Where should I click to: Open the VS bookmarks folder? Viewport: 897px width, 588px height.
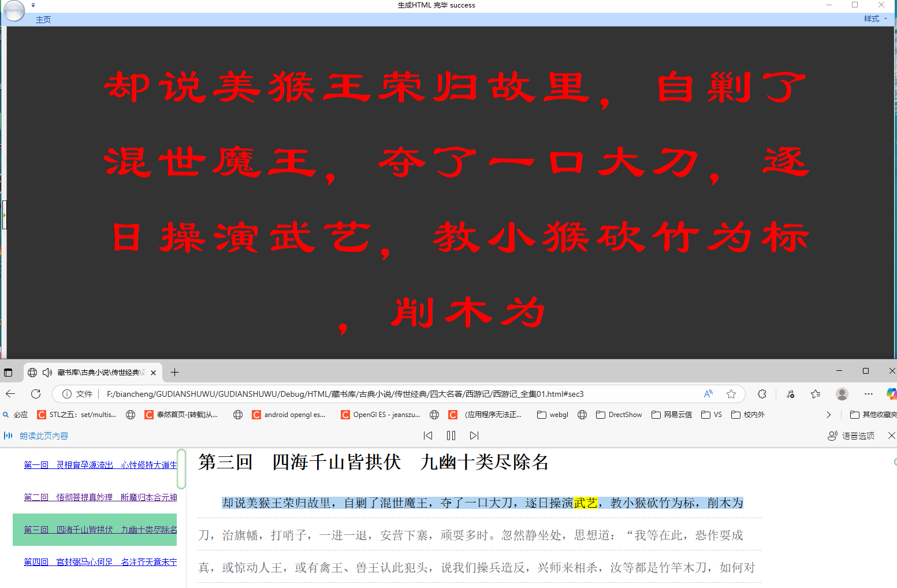point(712,415)
